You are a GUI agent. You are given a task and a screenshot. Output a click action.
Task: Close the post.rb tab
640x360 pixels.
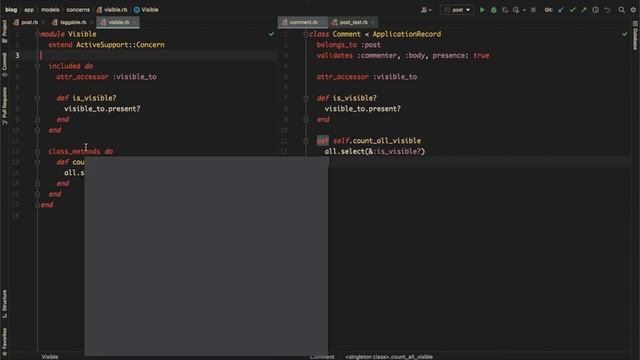(43, 22)
